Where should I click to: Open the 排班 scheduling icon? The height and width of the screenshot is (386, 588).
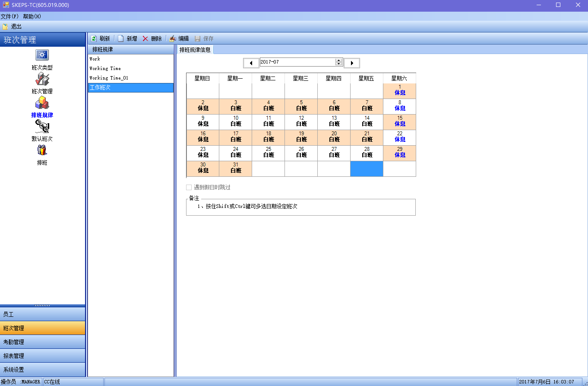(x=42, y=150)
